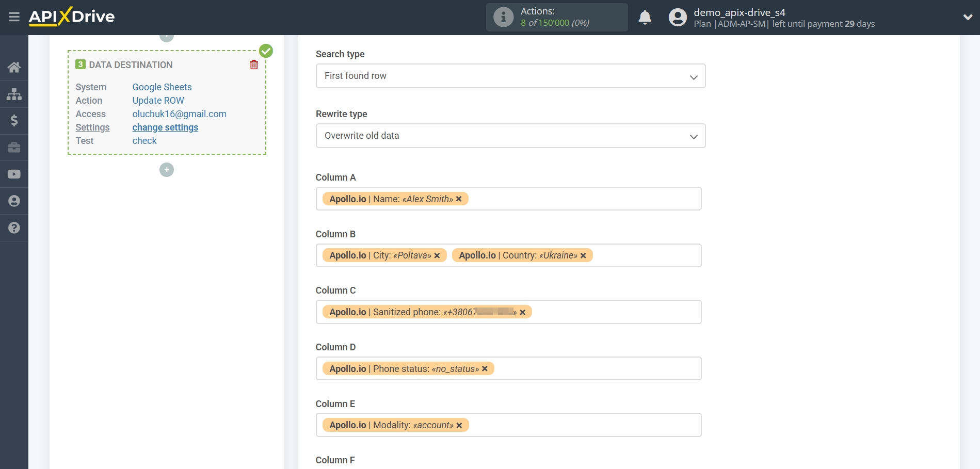Add a step above Data Destination
The width and height of the screenshot is (980, 469).
point(167,38)
